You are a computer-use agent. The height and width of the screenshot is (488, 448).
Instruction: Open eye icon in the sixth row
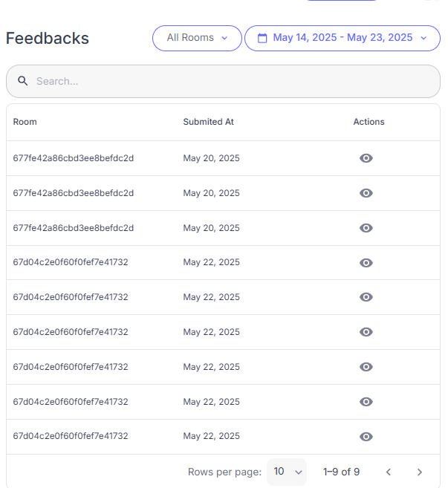[x=366, y=332]
